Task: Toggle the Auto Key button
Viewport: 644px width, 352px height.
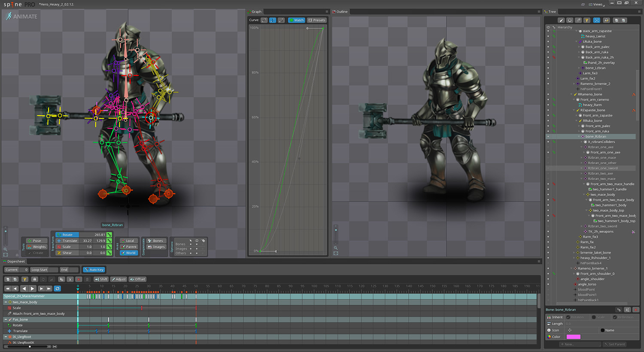Action: 94,270
